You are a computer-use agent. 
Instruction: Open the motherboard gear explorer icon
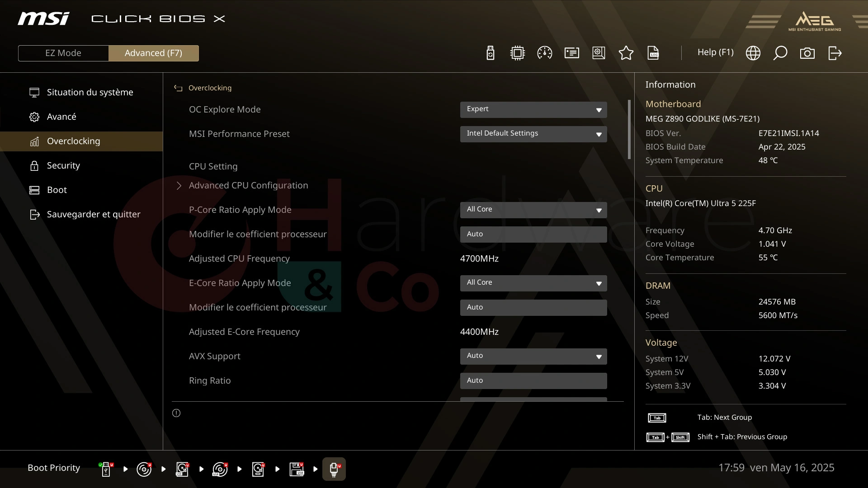599,53
